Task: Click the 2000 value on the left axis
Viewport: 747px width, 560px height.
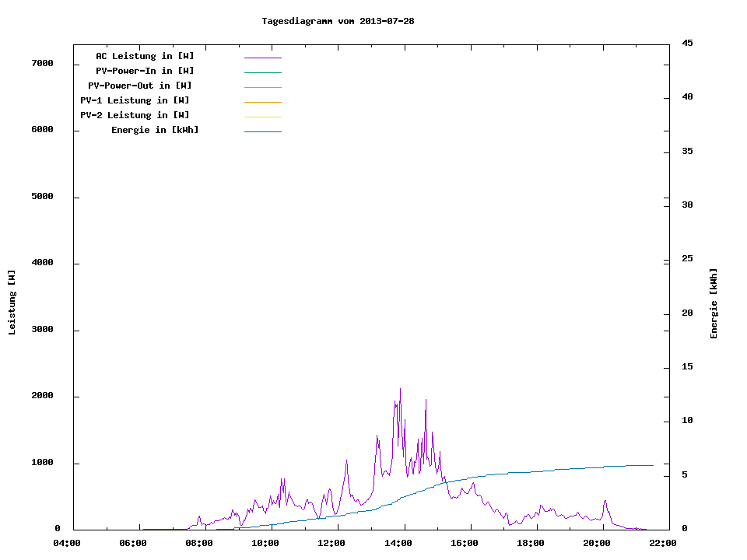Action: 42,396
